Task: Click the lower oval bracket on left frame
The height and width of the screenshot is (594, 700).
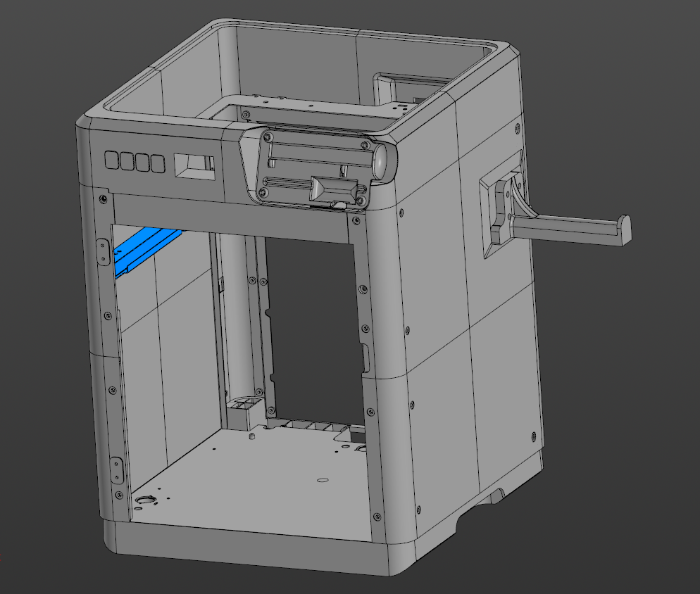Action: pos(116,470)
